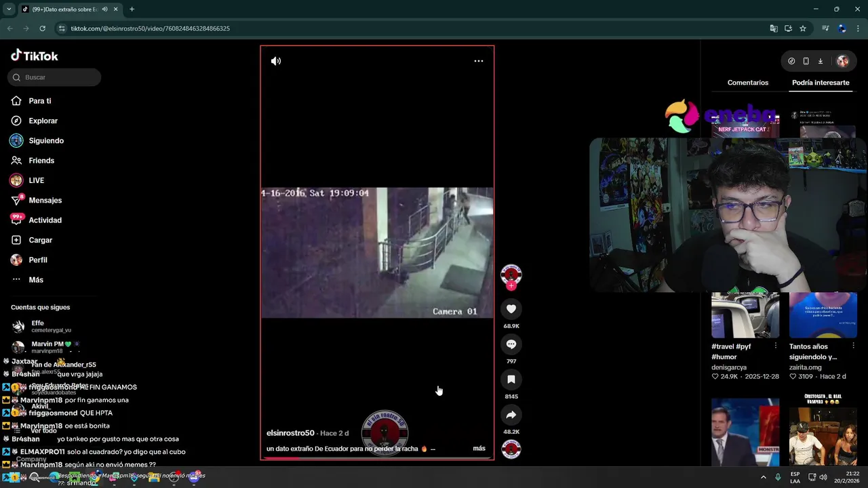This screenshot has width=868, height=488.
Task: Expand the Más sidebar menu
Action: (x=36, y=280)
